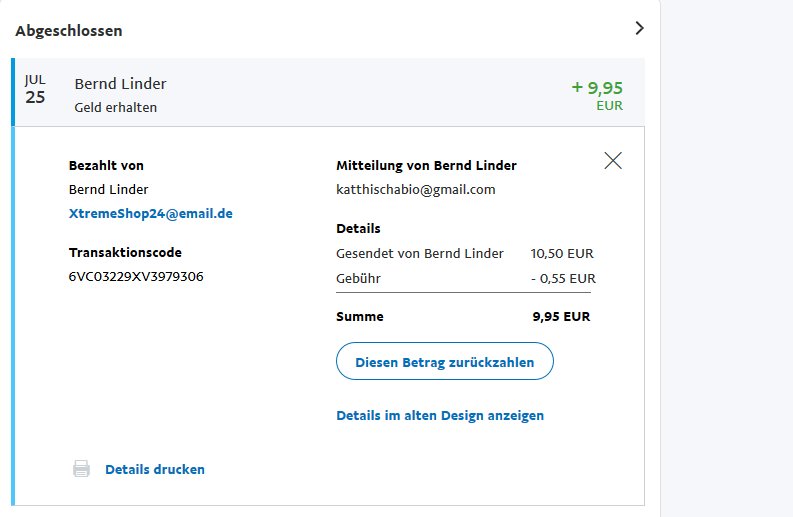Click the Gebühr fee row
The height and width of the screenshot is (517, 793).
pyautogui.click(x=465, y=279)
